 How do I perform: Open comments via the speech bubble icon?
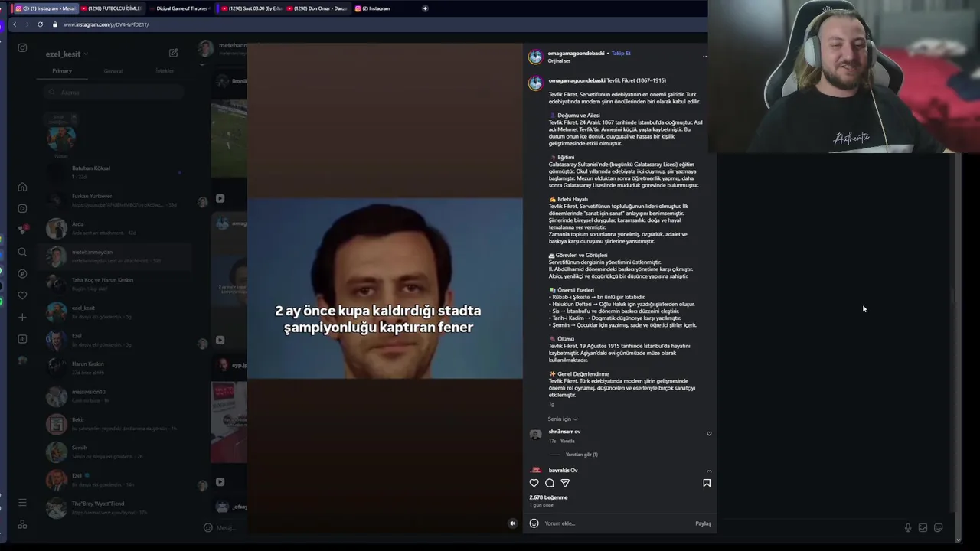pyautogui.click(x=549, y=483)
